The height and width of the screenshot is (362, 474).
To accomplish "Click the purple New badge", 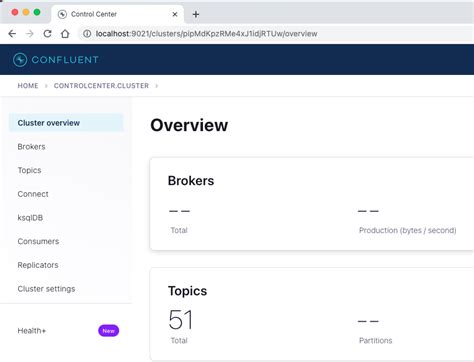I will point(108,331).
